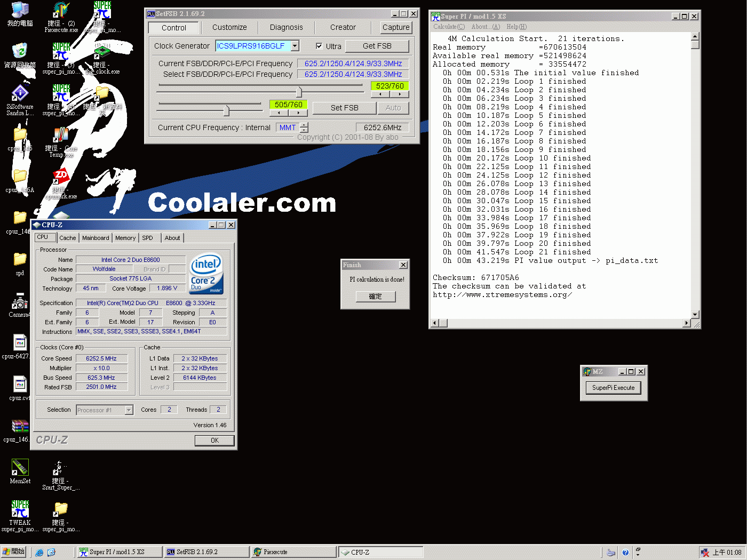The image size is (747, 560).
Task: Click the Core Speed 6252.5 MHz value
Action: pyautogui.click(x=101, y=358)
